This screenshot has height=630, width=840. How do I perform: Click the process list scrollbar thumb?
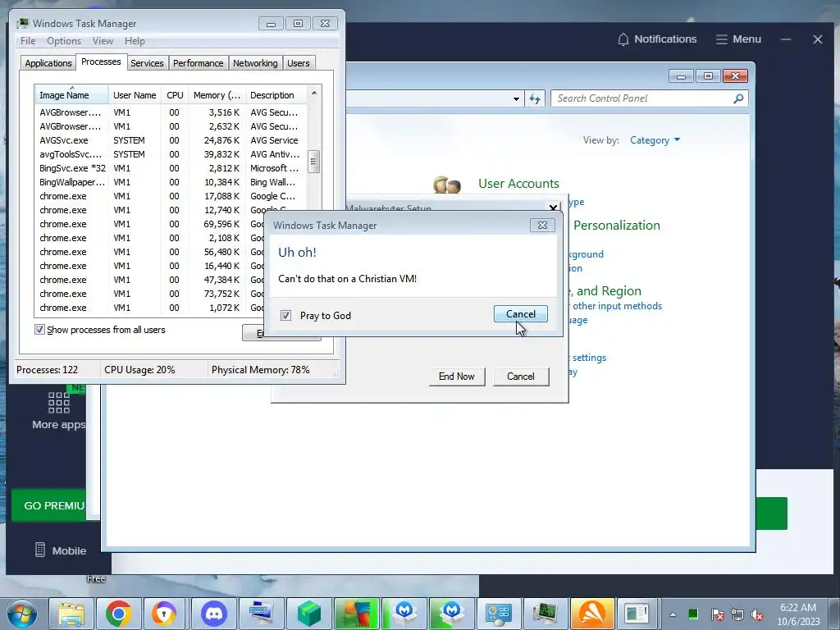tap(314, 162)
